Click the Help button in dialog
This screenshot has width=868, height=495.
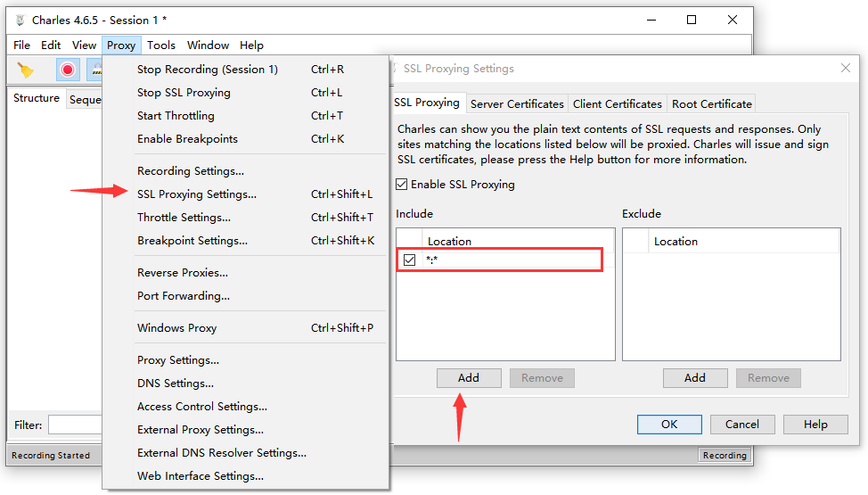[x=815, y=425]
